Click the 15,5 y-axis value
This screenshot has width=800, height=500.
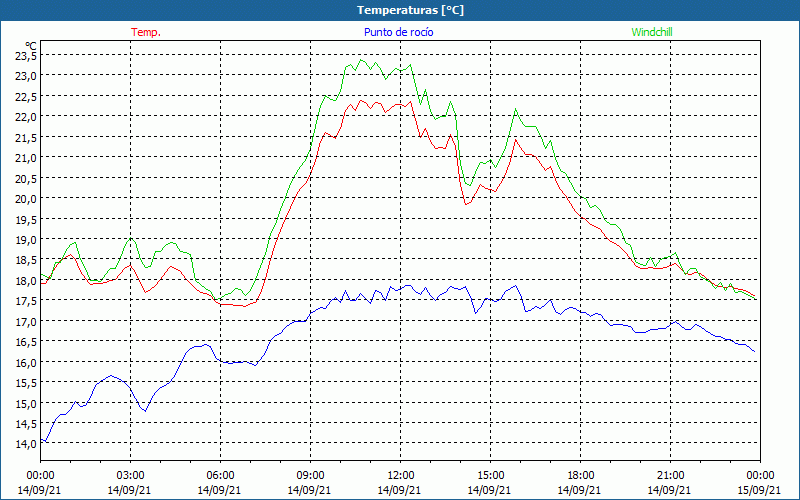click(x=26, y=382)
